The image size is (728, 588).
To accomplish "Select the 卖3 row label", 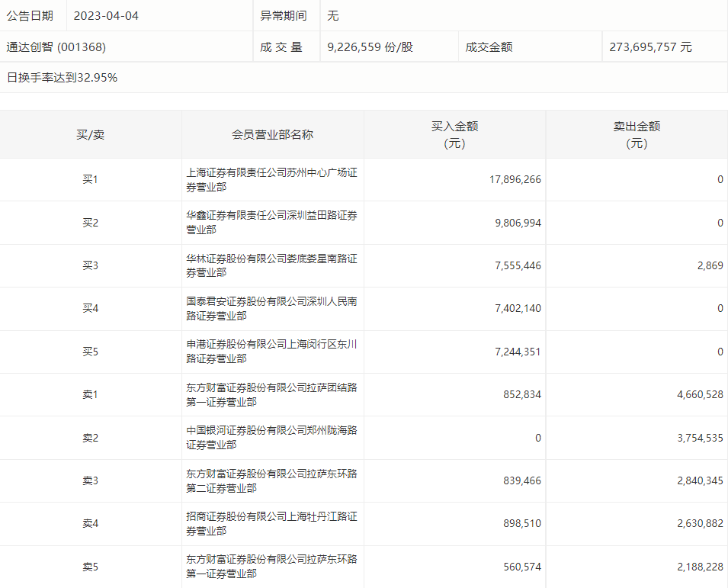I will [91, 480].
